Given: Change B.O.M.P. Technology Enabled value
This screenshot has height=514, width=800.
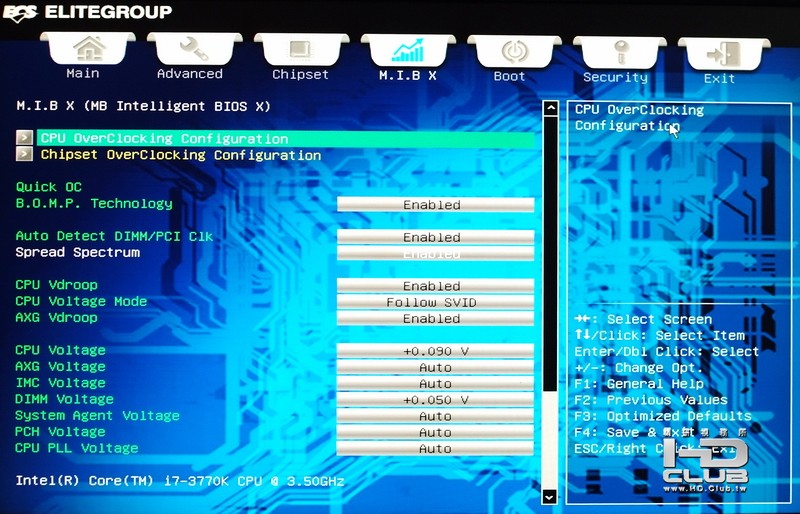Looking at the screenshot, I should coord(435,205).
